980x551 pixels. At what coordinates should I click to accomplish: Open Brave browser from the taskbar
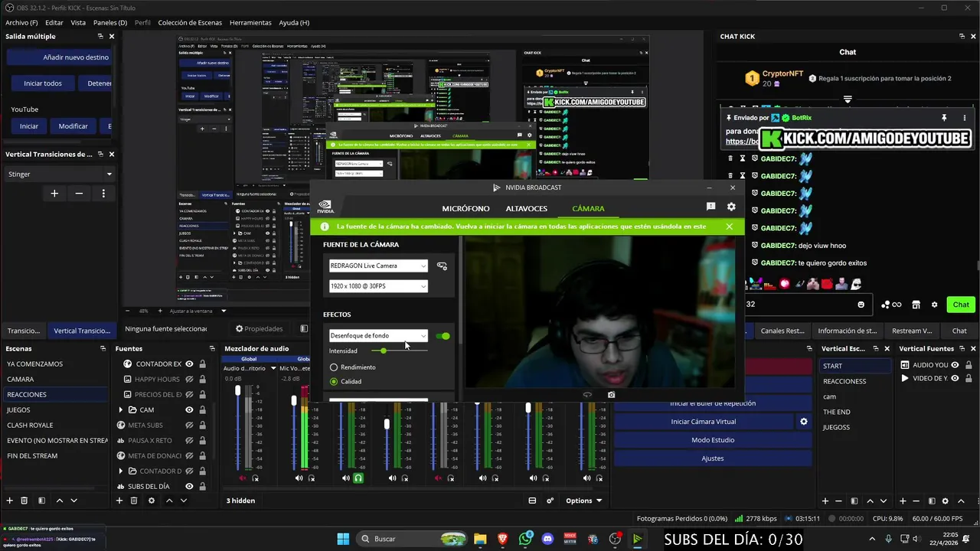point(503,539)
